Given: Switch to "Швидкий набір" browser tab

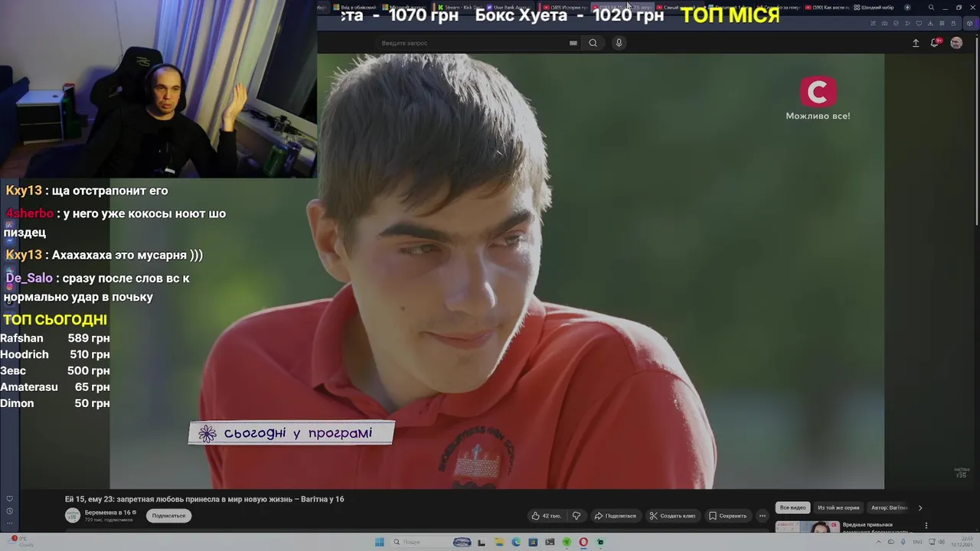Looking at the screenshot, I should tap(874, 8).
